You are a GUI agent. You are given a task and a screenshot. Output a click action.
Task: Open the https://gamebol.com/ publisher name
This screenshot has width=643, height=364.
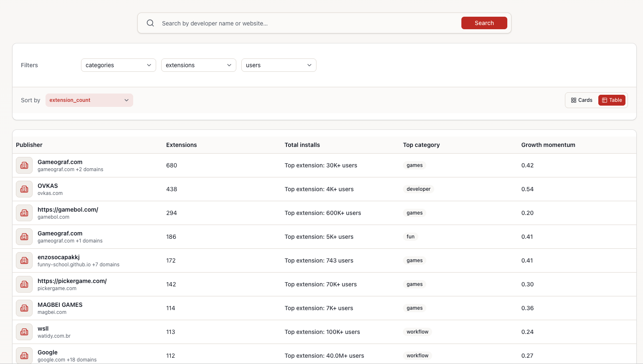(68, 210)
